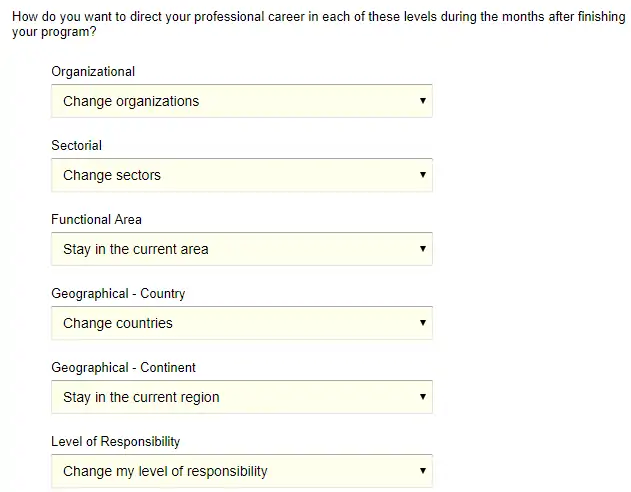Screen dimensions: 631x492
Task: Click the arrow beside Change organizations
Action: click(423, 101)
